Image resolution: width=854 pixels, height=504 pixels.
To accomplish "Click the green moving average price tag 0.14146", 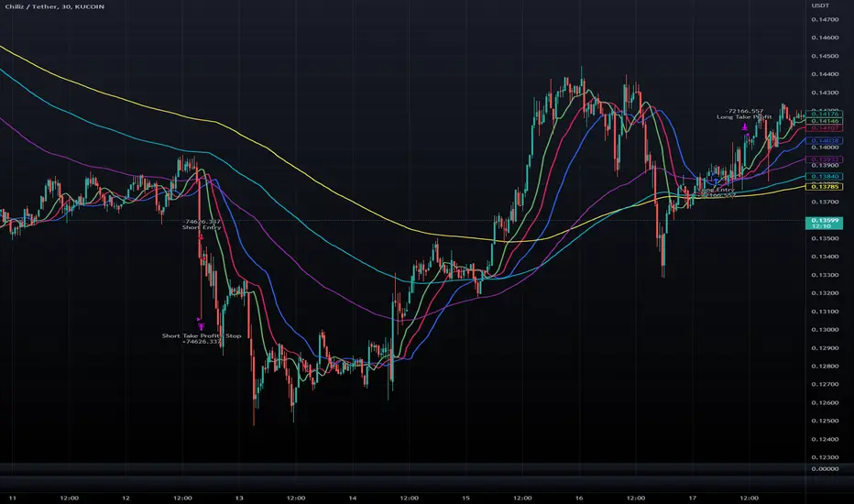I will (x=824, y=121).
